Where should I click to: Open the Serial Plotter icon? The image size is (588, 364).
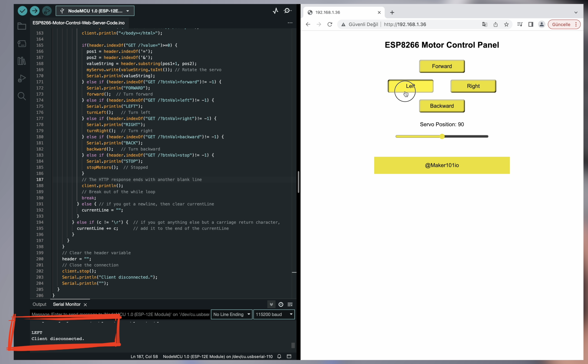(275, 11)
